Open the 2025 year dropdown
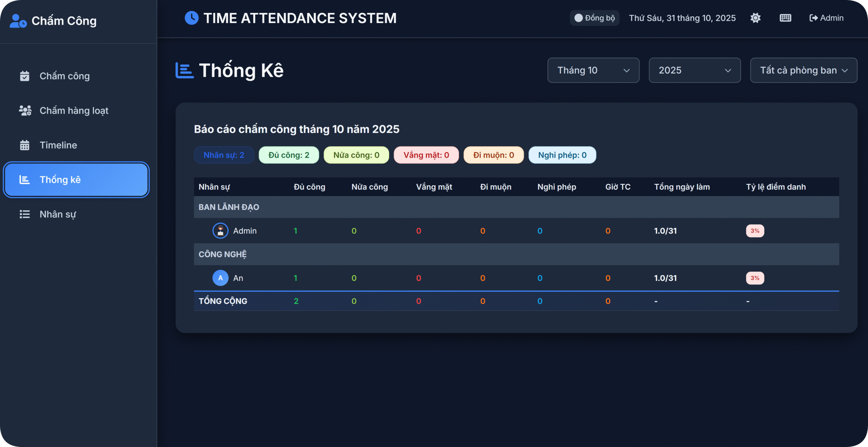This screenshot has height=447, width=868. click(x=694, y=70)
